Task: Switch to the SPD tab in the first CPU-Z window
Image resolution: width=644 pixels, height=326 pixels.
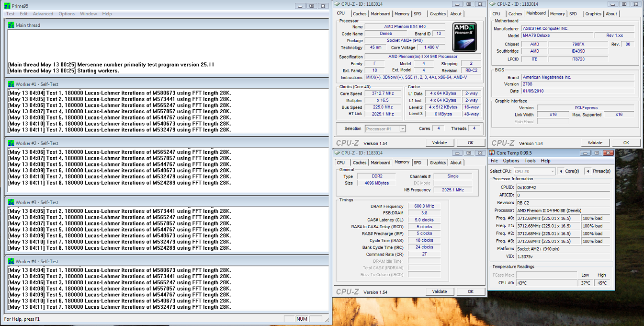Action: pos(418,14)
